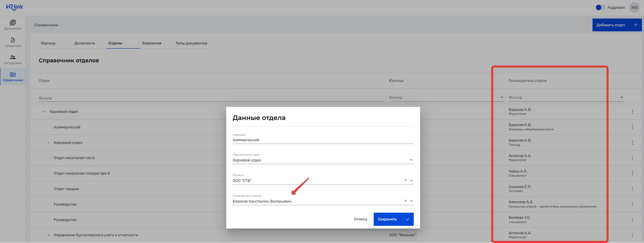Click the Сохранить button
The width and height of the screenshot is (644, 243).
point(394,219)
